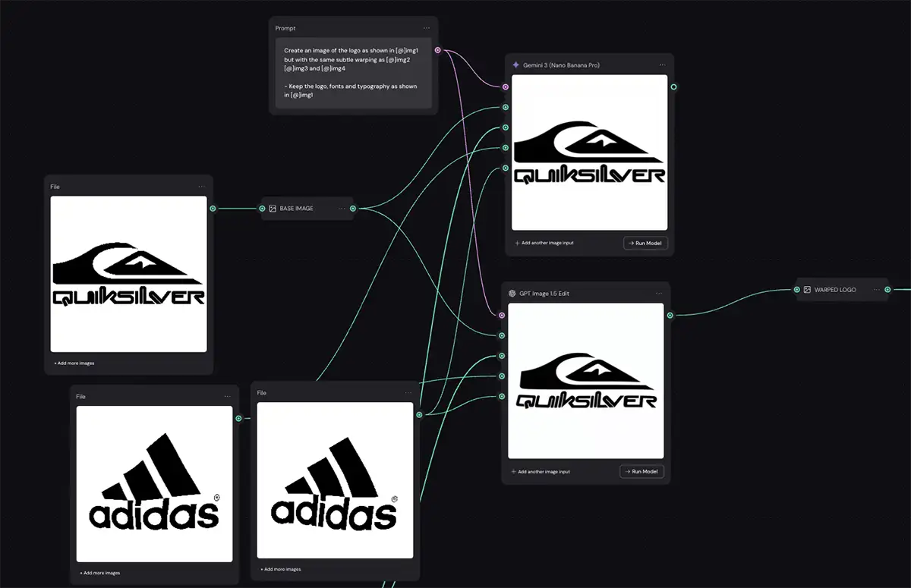
Task: Open the Gemini 3 node three-dot menu
Action: pyautogui.click(x=662, y=65)
